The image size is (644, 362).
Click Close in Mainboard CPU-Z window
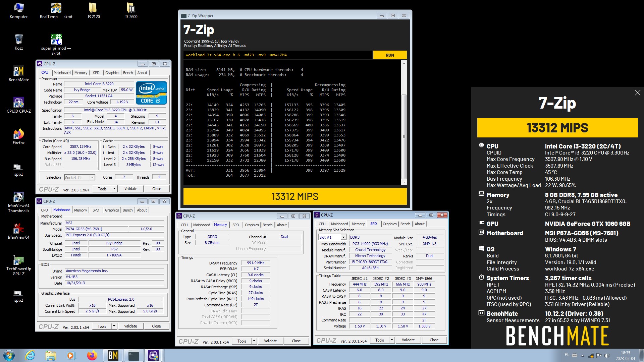(x=156, y=326)
